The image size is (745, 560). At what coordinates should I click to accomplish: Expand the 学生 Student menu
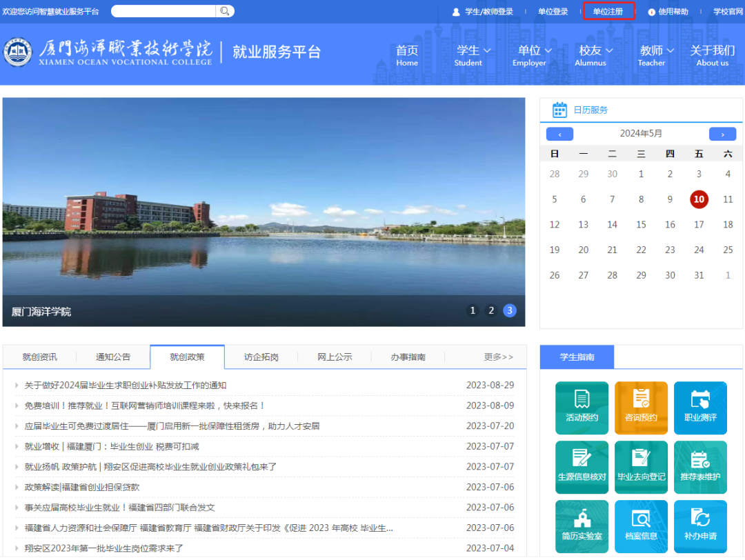tap(473, 55)
